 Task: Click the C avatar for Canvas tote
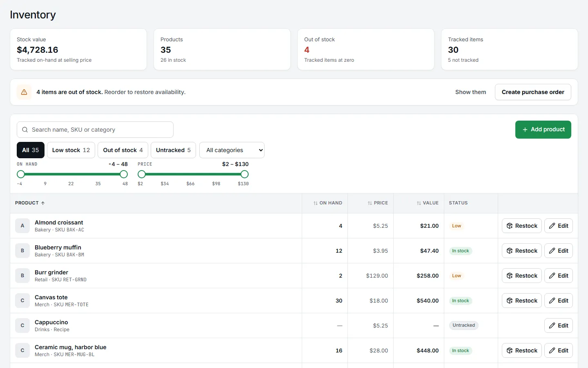[22, 301]
